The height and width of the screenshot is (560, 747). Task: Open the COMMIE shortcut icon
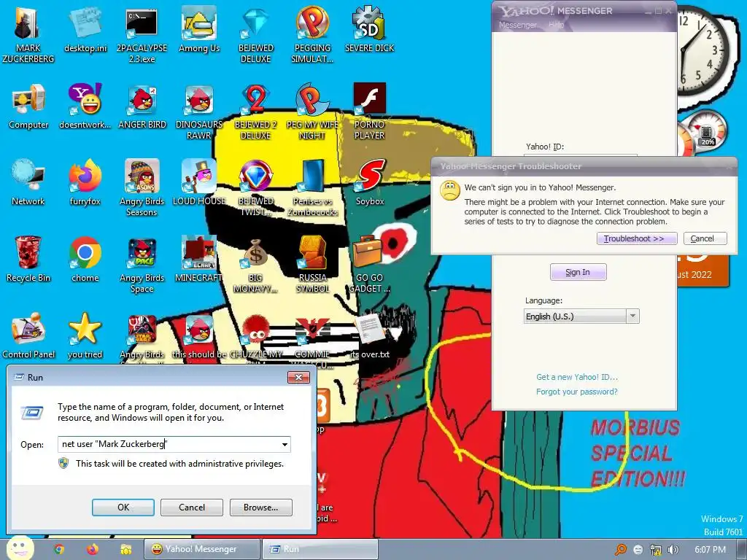coord(312,329)
